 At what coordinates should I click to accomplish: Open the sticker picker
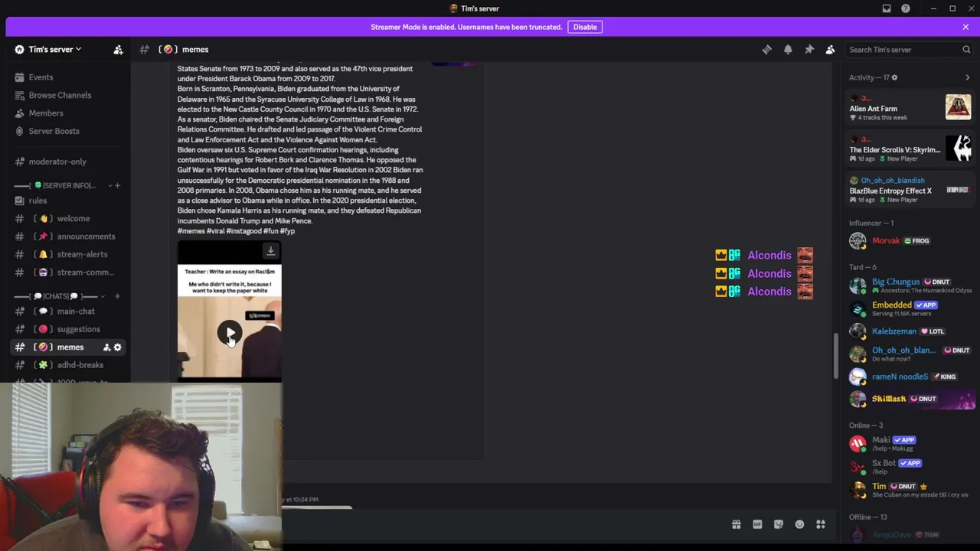pos(779,524)
